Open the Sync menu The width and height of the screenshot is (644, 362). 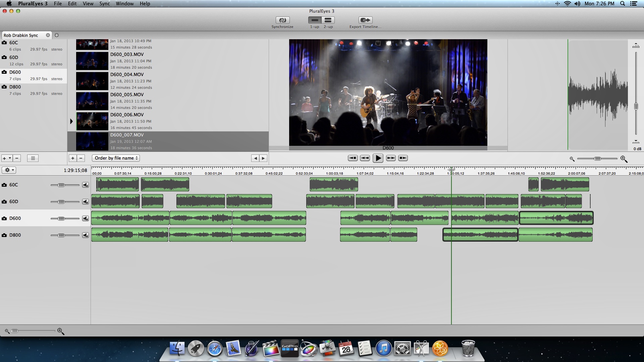[105, 3]
